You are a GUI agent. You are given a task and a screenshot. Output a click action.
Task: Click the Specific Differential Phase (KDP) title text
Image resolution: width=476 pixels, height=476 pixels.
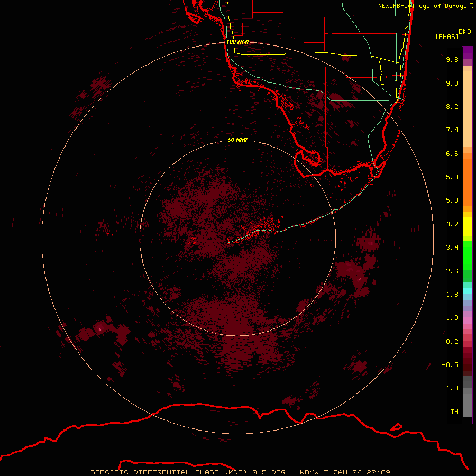click(x=170, y=472)
